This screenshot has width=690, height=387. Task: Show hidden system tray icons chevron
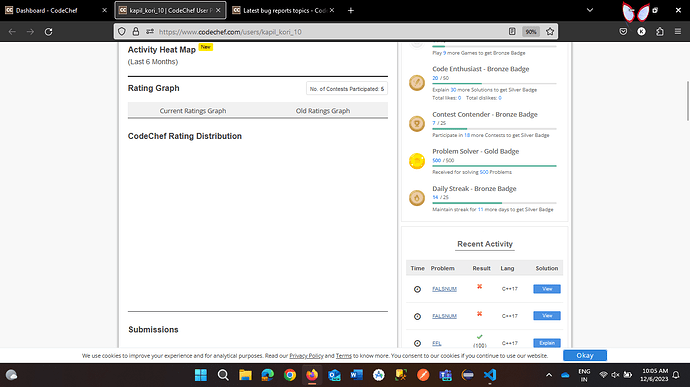[549, 375]
